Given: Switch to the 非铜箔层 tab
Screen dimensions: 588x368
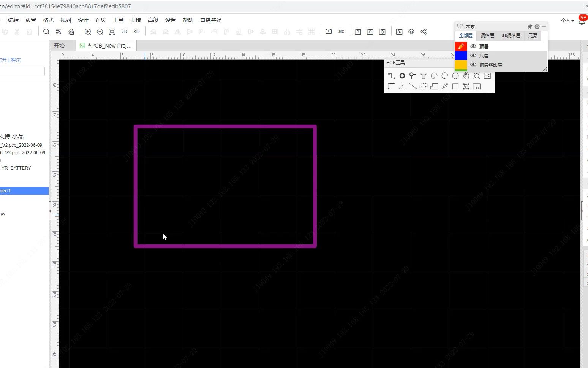Looking at the screenshot, I should [511, 36].
